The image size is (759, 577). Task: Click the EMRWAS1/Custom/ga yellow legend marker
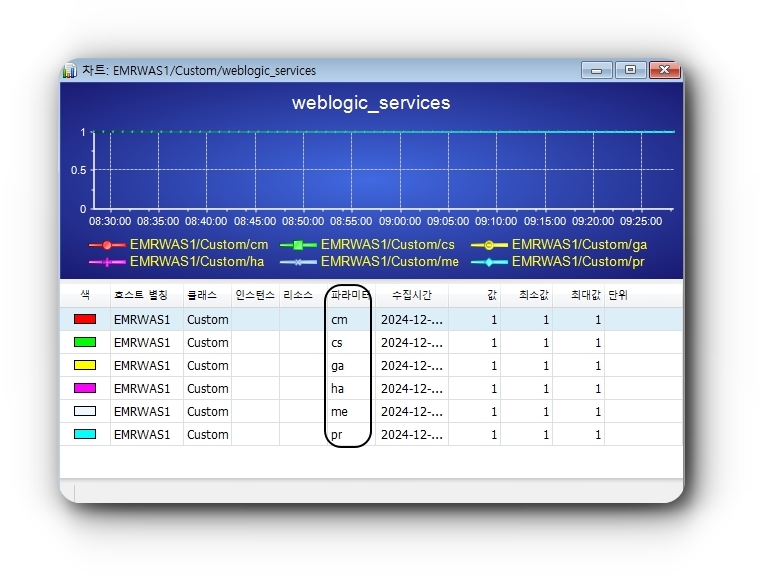[x=489, y=245]
